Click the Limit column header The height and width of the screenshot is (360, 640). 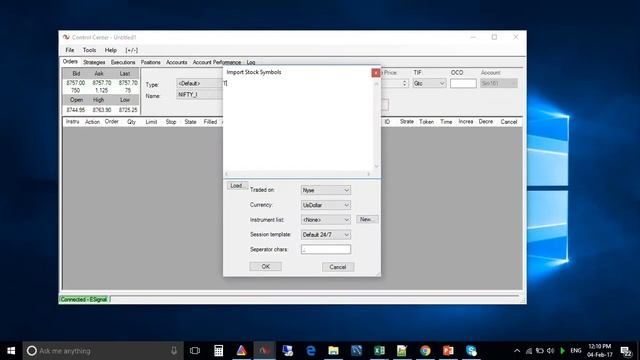click(151, 122)
